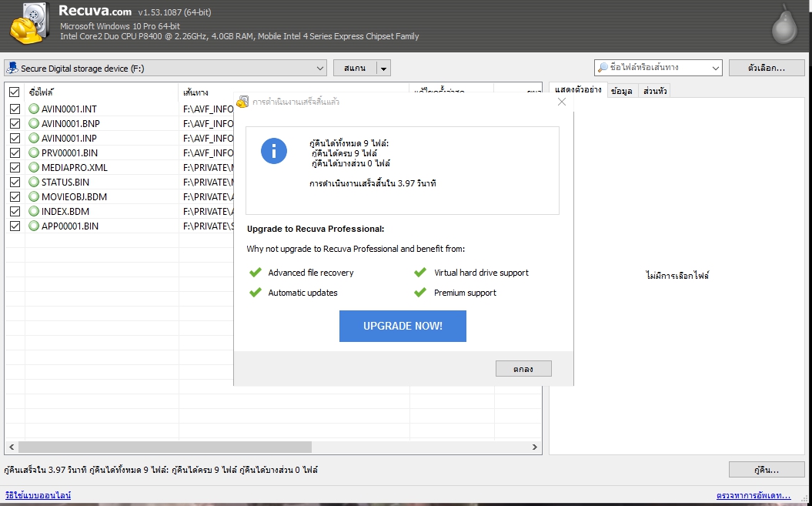Open the filename or path filter dropdown

[x=716, y=68]
